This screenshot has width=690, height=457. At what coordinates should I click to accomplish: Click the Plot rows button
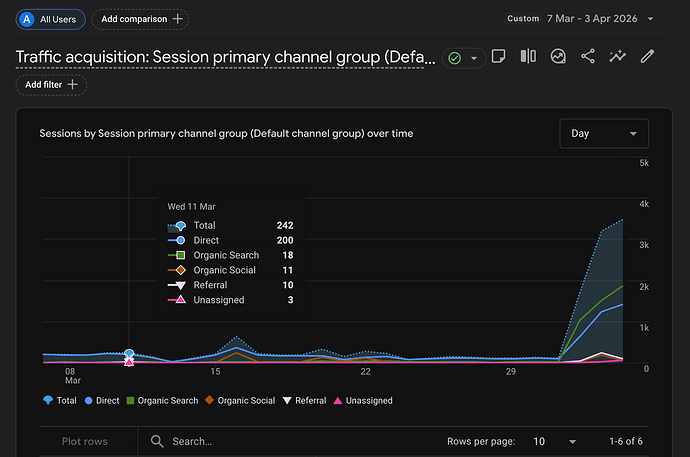pos(84,441)
